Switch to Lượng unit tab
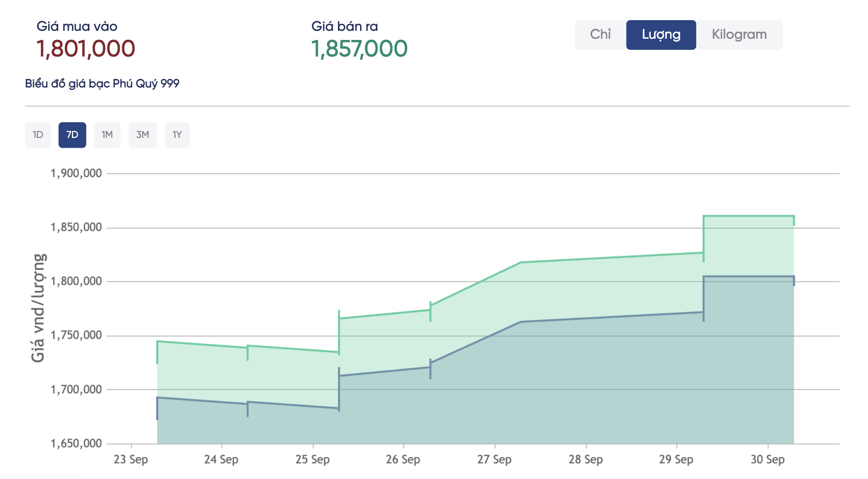 click(661, 35)
